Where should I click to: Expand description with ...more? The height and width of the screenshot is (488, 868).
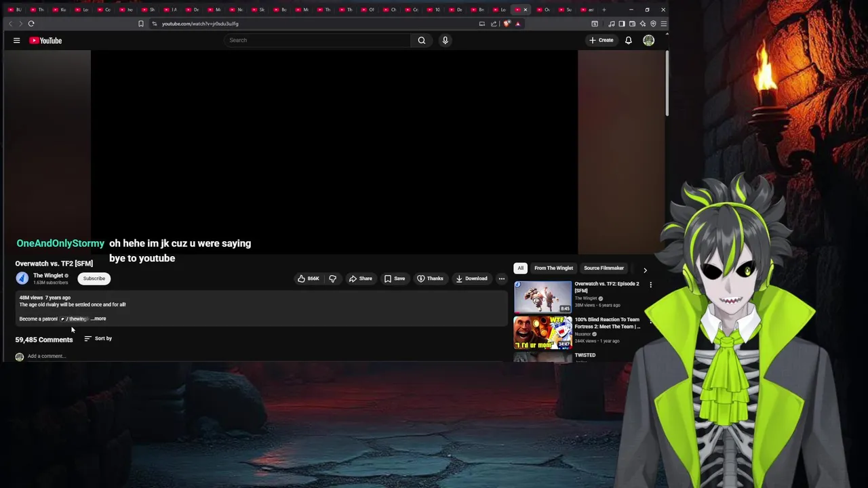coord(99,319)
